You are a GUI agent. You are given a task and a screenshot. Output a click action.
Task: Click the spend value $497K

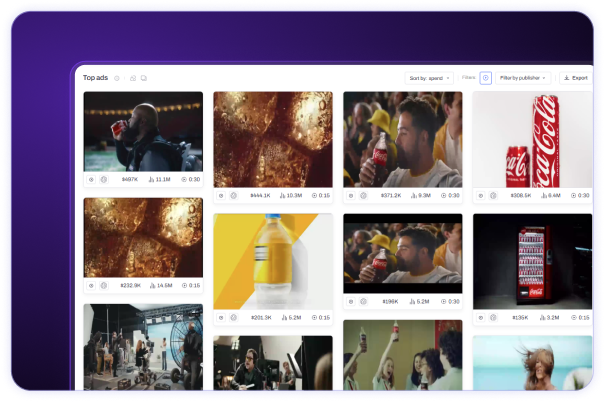click(130, 179)
